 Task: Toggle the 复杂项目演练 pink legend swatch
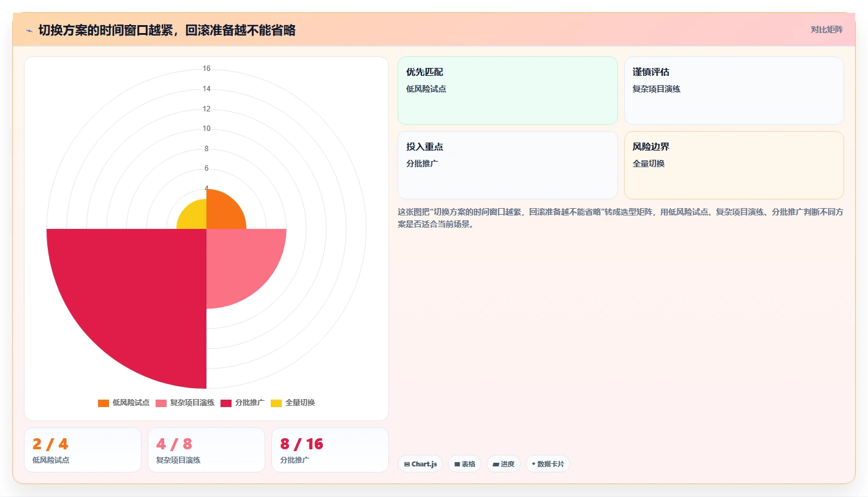pos(161,403)
